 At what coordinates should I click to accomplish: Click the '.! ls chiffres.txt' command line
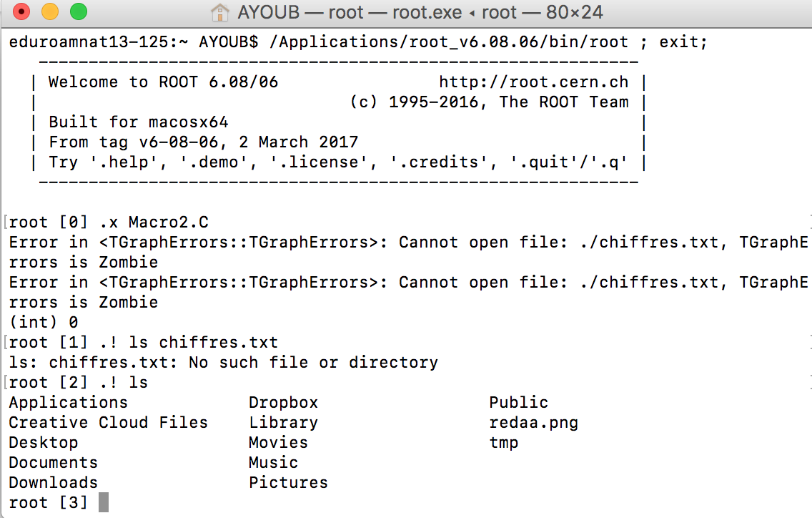(189, 342)
